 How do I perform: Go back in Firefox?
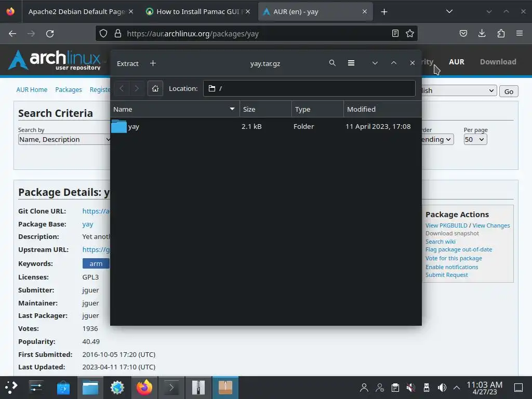click(x=12, y=34)
